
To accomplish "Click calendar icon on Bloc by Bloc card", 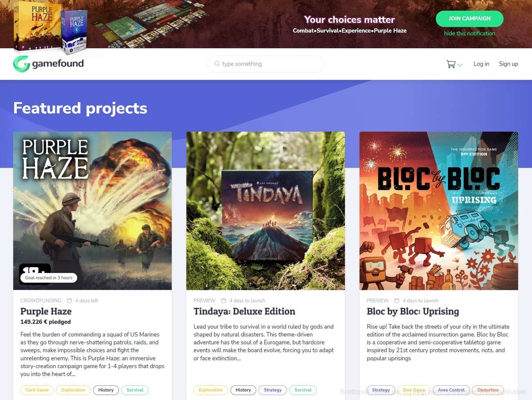I will pos(397,301).
